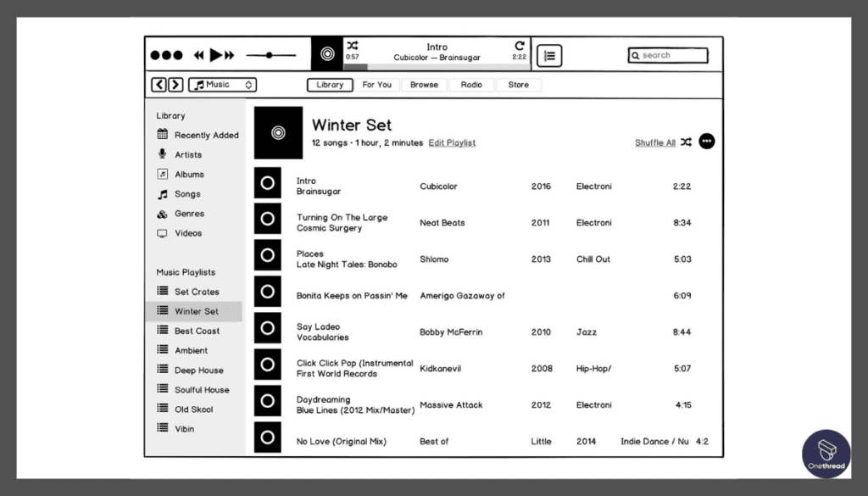The width and height of the screenshot is (868, 496).
Task: Click the Click Click Pop album thumbnail
Action: 267,365
